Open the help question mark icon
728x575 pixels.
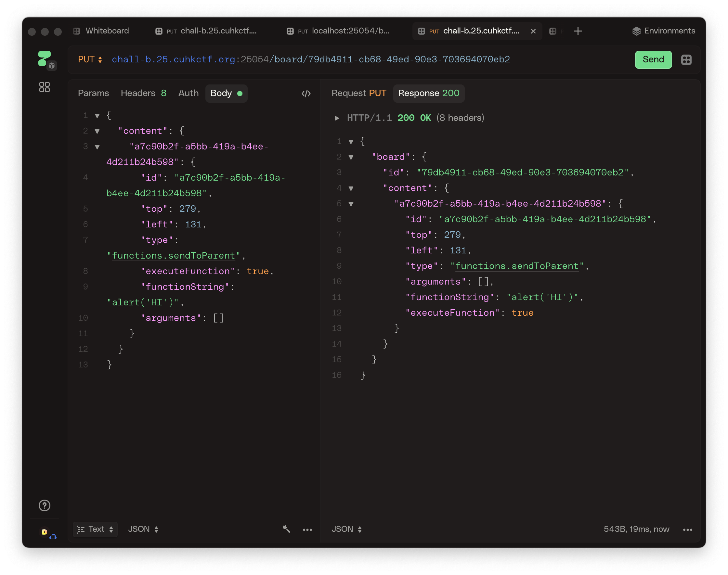click(x=45, y=505)
